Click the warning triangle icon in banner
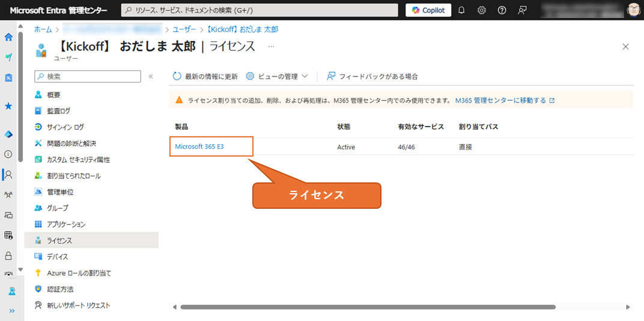644x321 pixels. [x=179, y=100]
